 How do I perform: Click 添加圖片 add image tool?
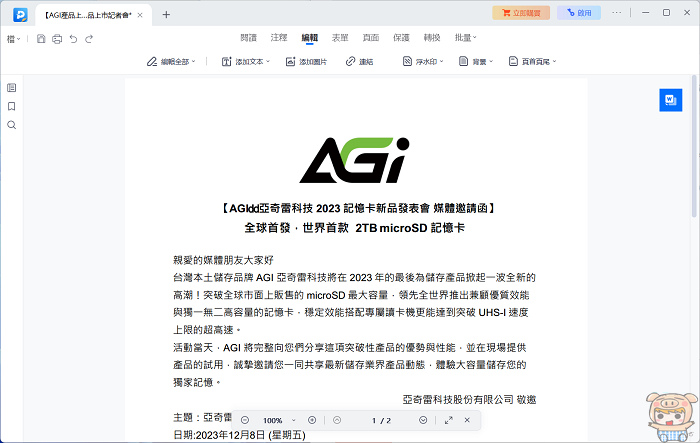[x=306, y=61]
